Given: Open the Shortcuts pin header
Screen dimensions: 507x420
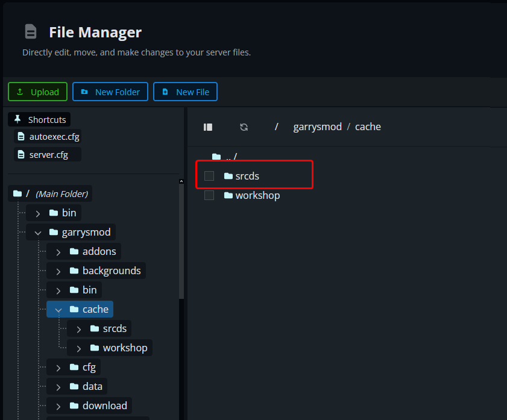Looking at the screenshot, I should click(x=39, y=119).
